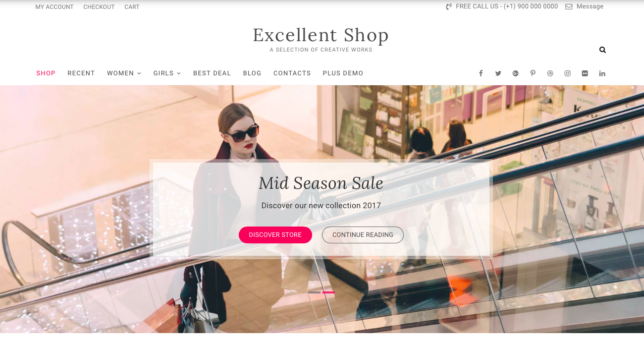Viewport: 644px width, 345px height.
Task: Select the first gray slider indicator
Action: tap(314, 292)
